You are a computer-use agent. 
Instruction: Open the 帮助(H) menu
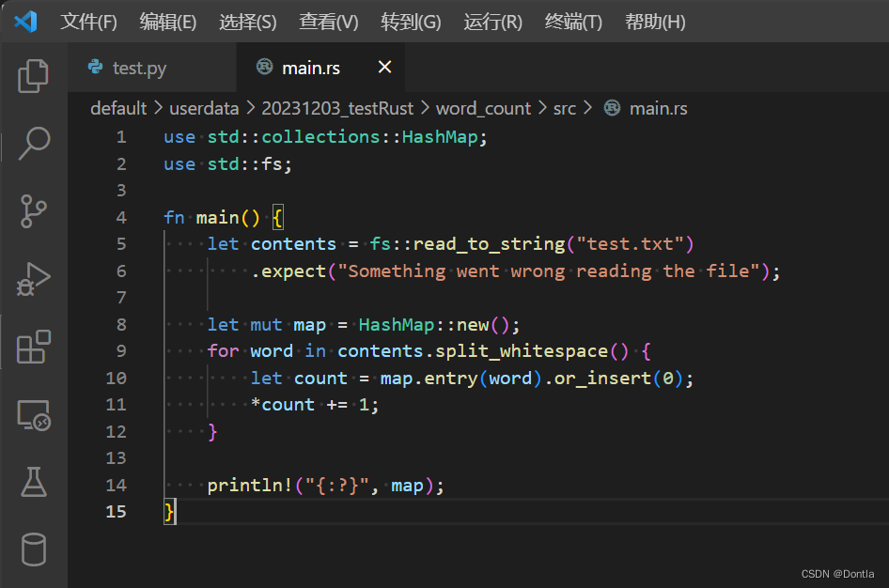pyautogui.click(x=655, y=23)
